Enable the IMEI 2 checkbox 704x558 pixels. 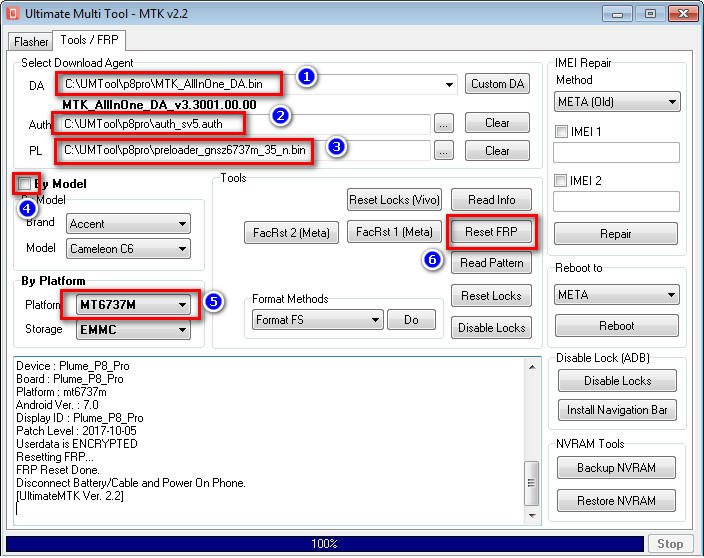(561, 181)
